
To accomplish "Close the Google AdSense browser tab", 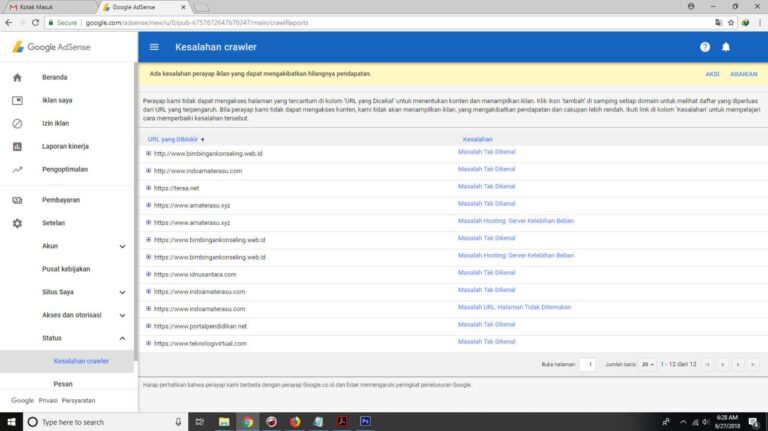I will click(x=183, y=7).
